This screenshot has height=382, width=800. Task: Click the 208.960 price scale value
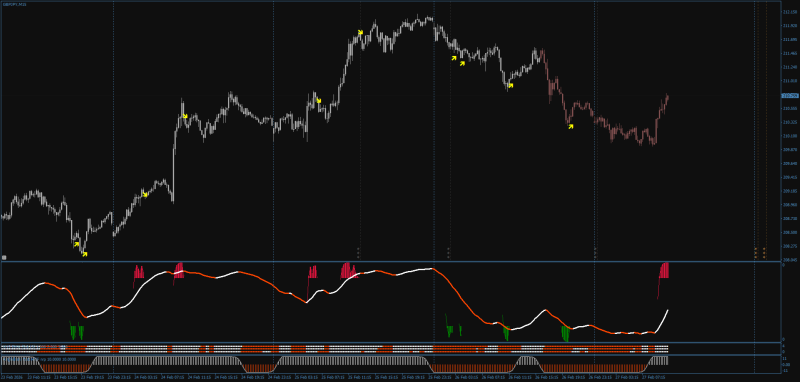[789, 205]
